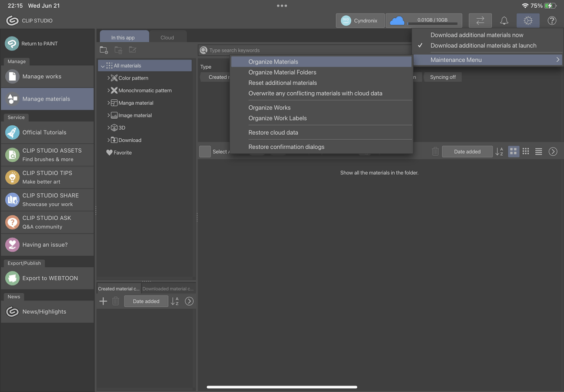Switch to large thumbnail grid view
The height and width of the screenshot is (392, 564).
513,152
